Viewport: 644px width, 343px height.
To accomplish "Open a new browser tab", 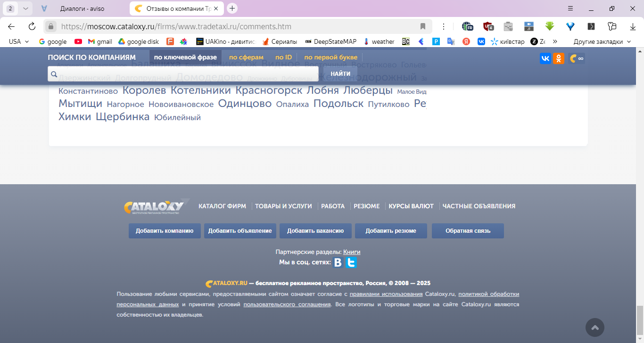I will (232, 8).
